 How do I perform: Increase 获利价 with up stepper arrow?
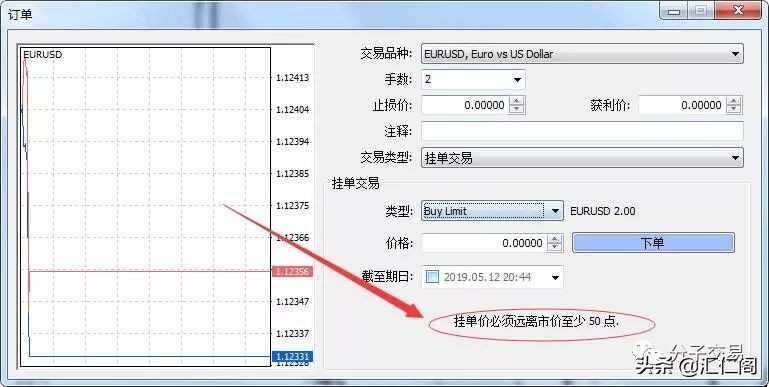point(734,101)
